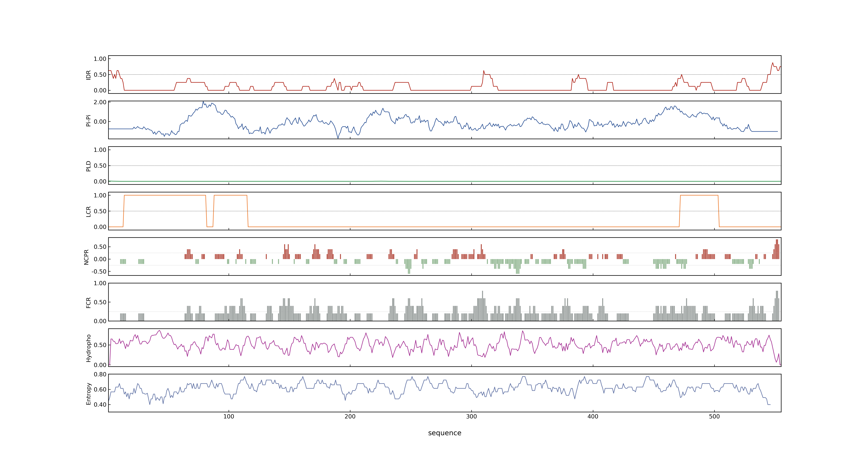Select the Hydropho axis label
Image resolution: width=868 pixels, height=463 pixels.
88,348
